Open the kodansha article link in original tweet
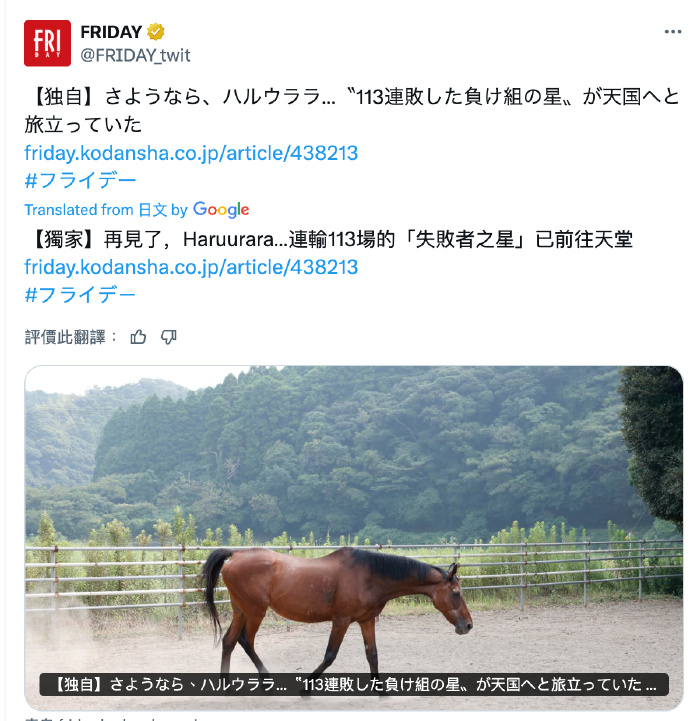This screenshot has height=721, width=690. [191, 153]
